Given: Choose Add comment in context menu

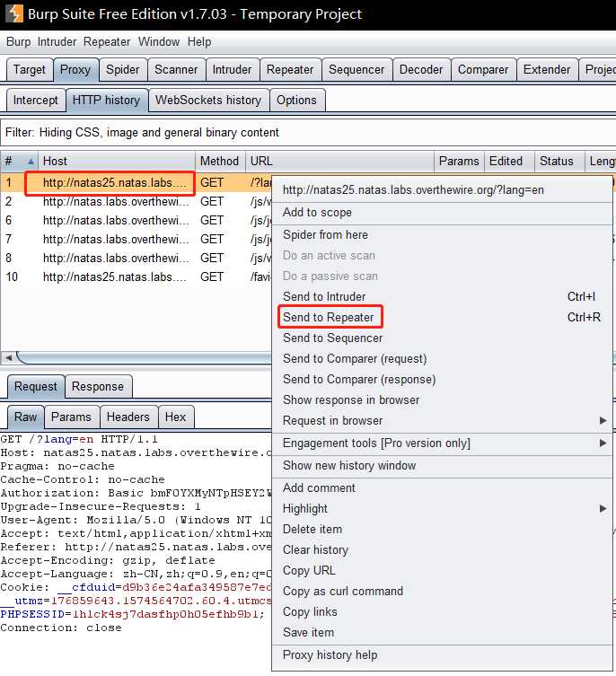Looking at the screenshot, I should pyautogui.click(x=442, y=488).
